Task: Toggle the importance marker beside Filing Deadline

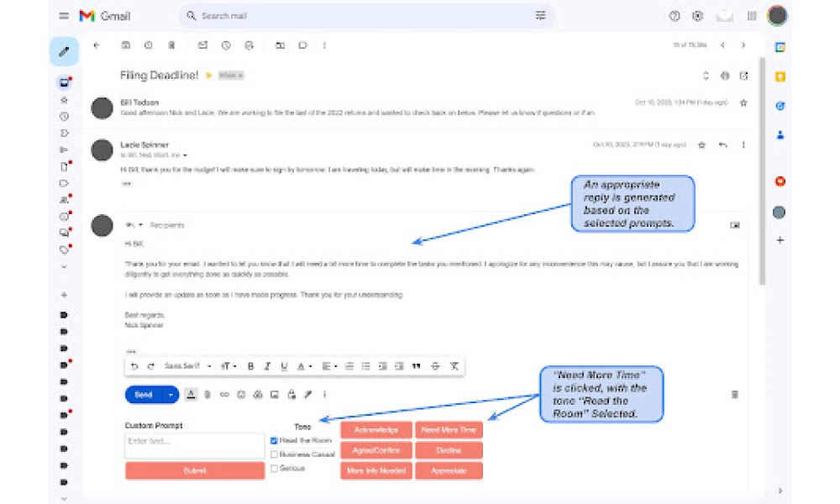Action: 208,76
